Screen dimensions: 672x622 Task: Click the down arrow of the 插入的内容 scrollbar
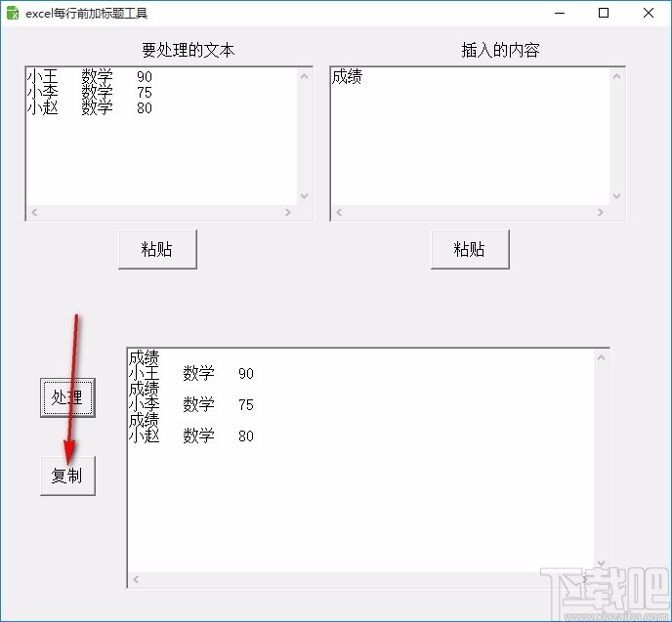pos(616,196)
